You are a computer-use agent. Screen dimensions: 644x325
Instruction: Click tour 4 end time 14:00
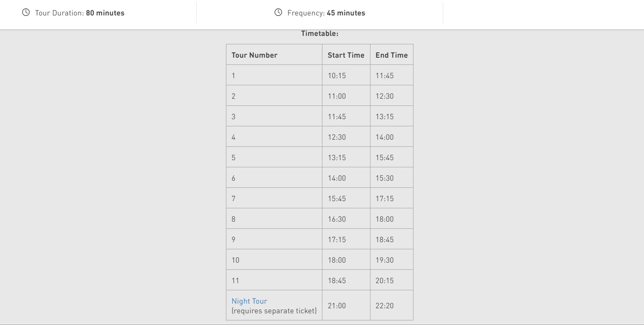click(385, 137)
